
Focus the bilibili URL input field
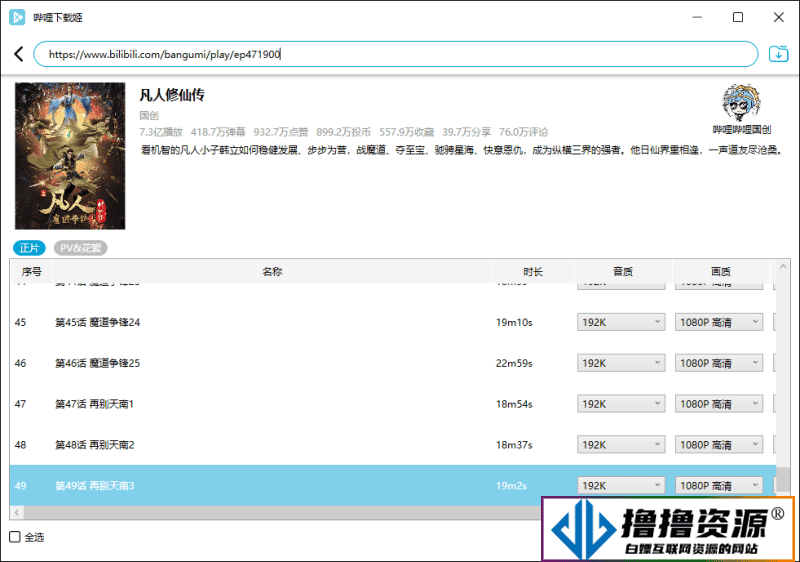pos(395,54)
